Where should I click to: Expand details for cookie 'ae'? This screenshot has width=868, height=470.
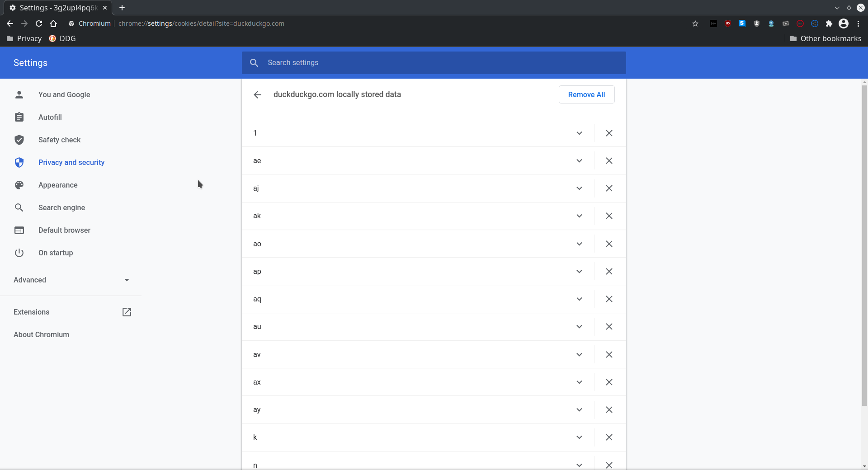(x=579, y=160)
